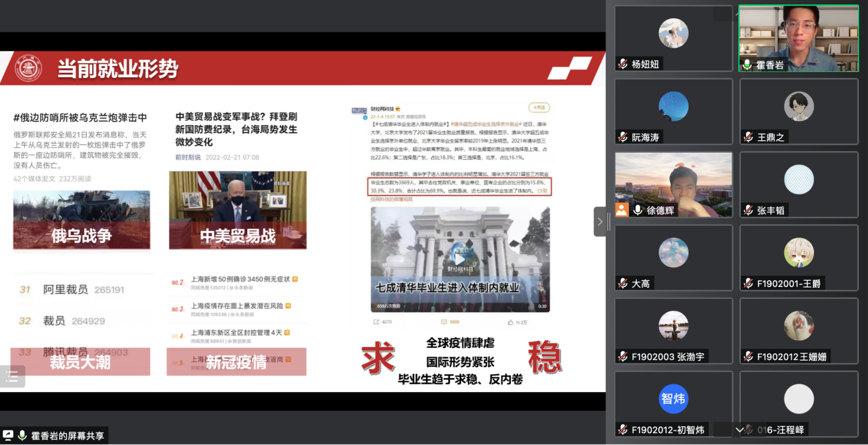Click the down chevron next to 016-汪程峰

pyautogui.click(x=740, y=430)
